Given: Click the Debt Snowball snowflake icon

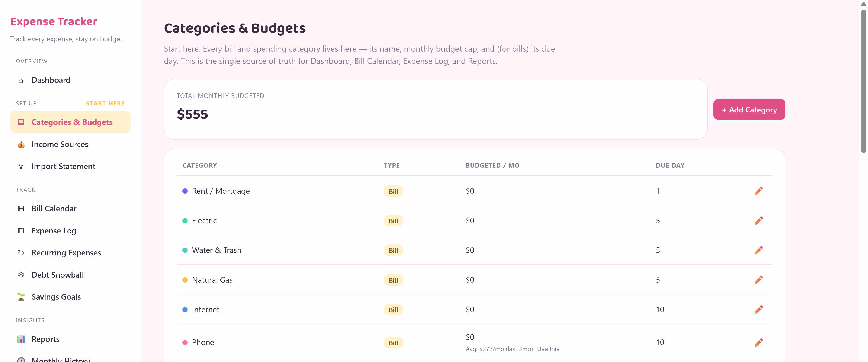Looking at the screenshot, I should click(x=21, y=275).
